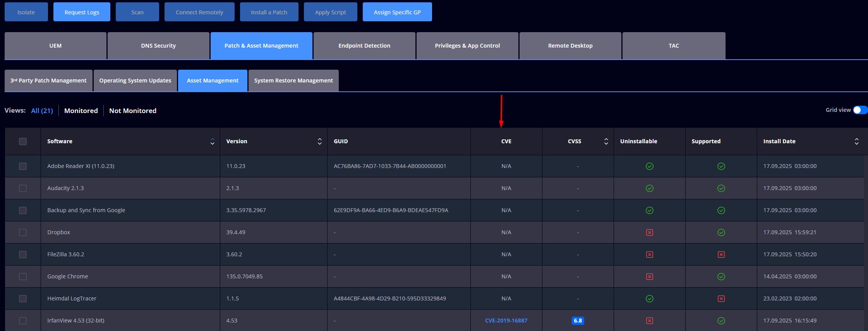
Task: Check the Audacity 2.1.3 row checkbox
Action: [x=23, y=188]
